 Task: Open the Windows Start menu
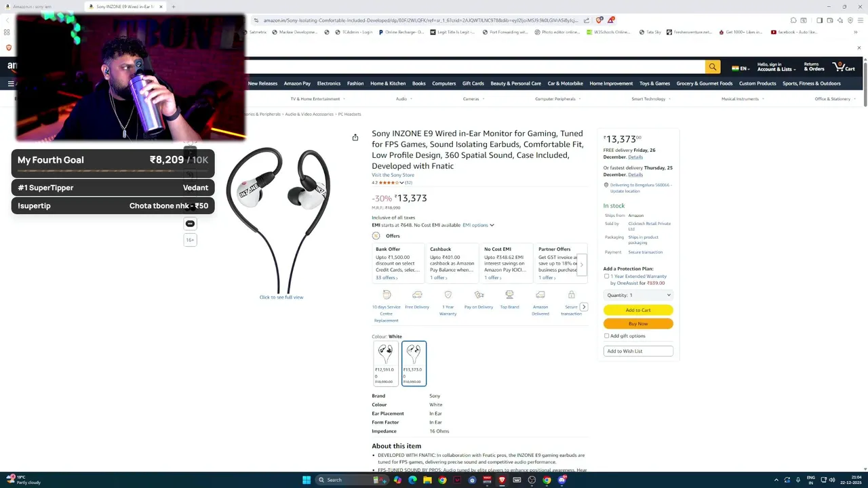307,480
